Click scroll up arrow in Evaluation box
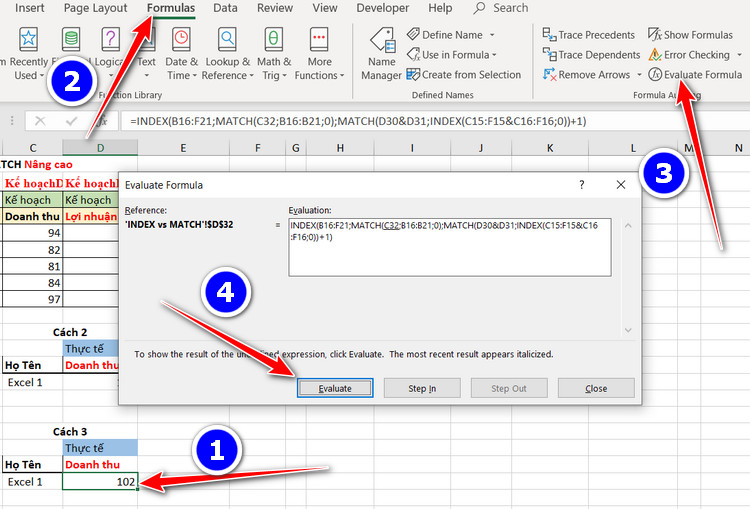Screen dimensions: 750x509 coord(628,225)
